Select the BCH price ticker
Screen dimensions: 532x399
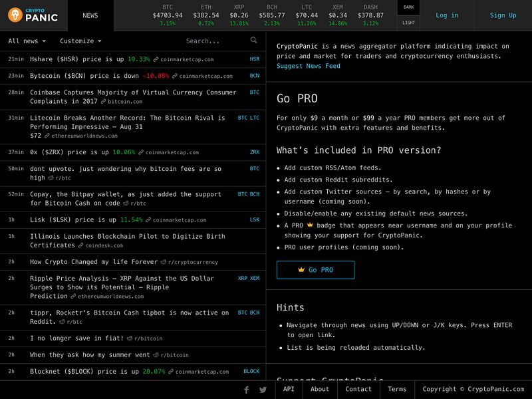[272, 15]
